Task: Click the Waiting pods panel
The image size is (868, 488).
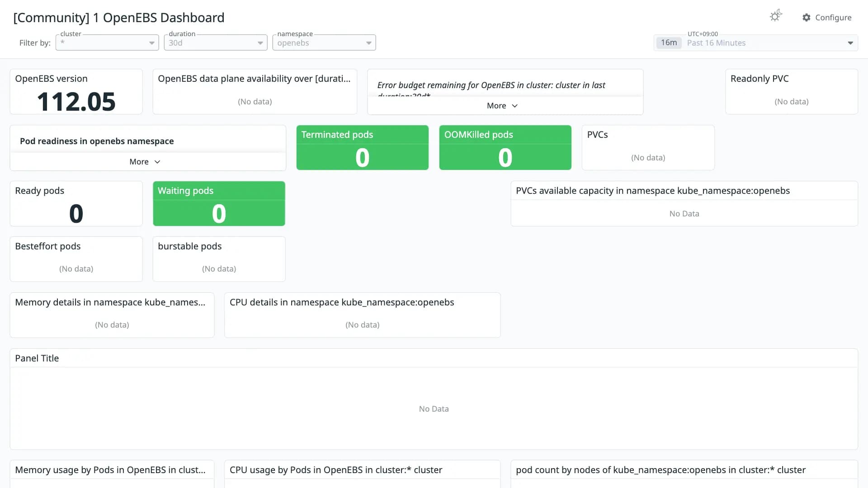Action: [x=219, y=203]
